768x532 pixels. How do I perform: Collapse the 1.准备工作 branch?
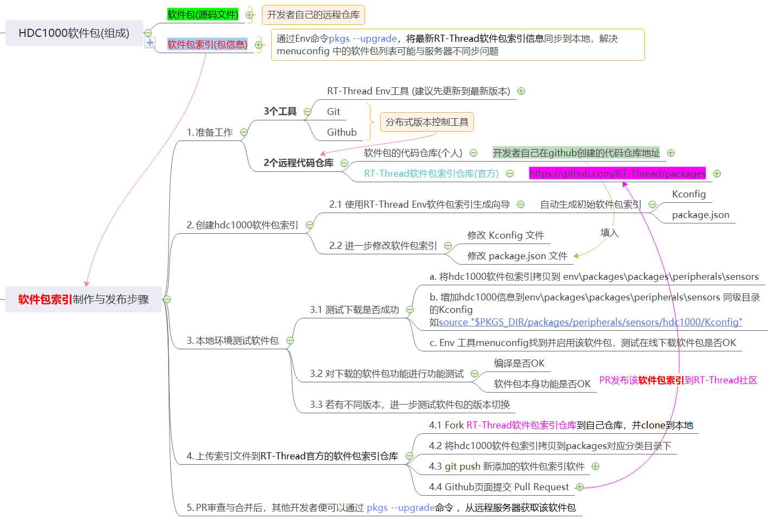(244, 132)
